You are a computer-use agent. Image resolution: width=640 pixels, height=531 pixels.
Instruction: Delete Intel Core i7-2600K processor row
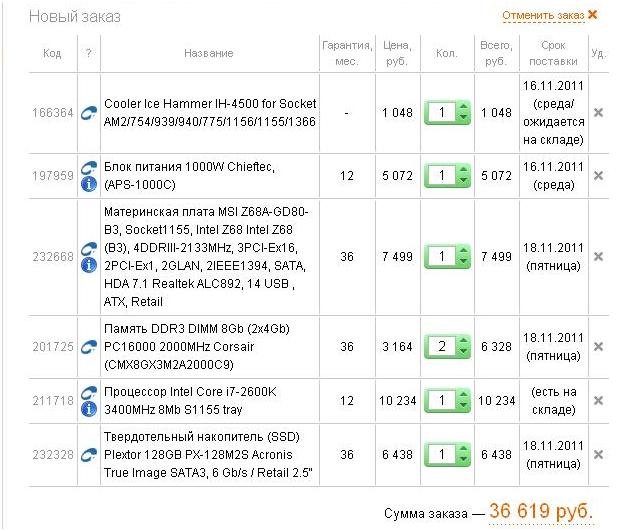(598, 400)
